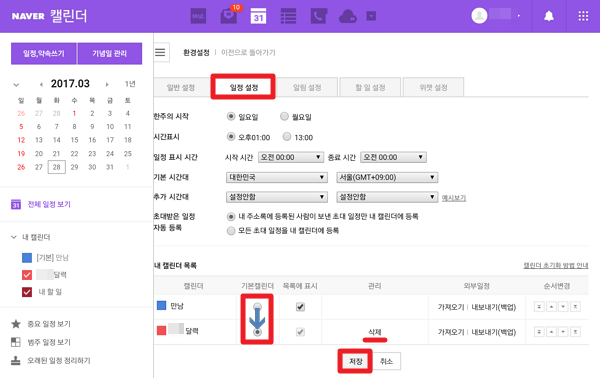This screenshot has width=600, height=378.
Task: Select 13:00 time format
Action: (287, 136)
